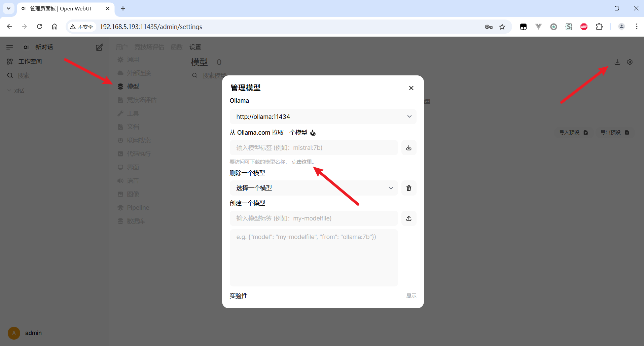
Task: Toggle the sidebar menu icon
Action: (x=9, y=47)
